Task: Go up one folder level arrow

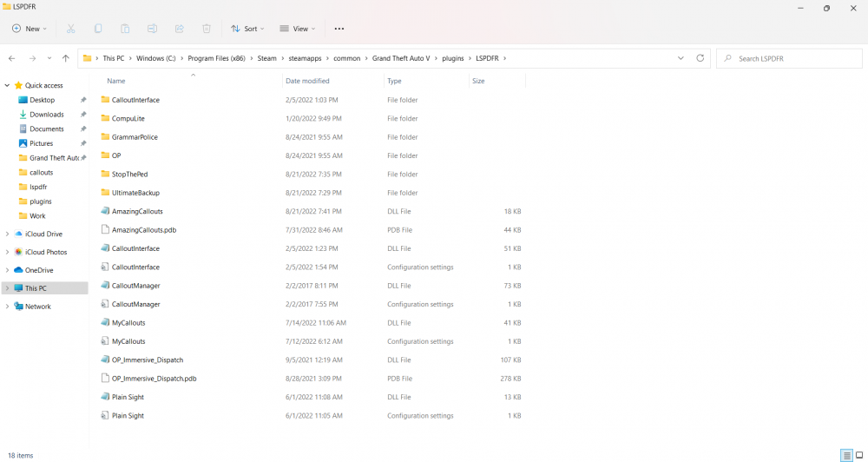Action: tap(66, 58)
